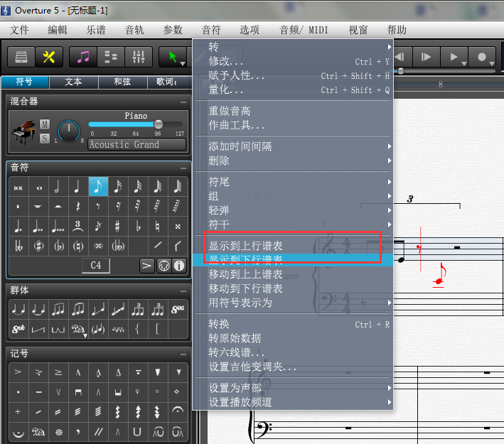Select the dotted note symbol
Viewport: 504px width, 444px height.
[x=18, y=226]
